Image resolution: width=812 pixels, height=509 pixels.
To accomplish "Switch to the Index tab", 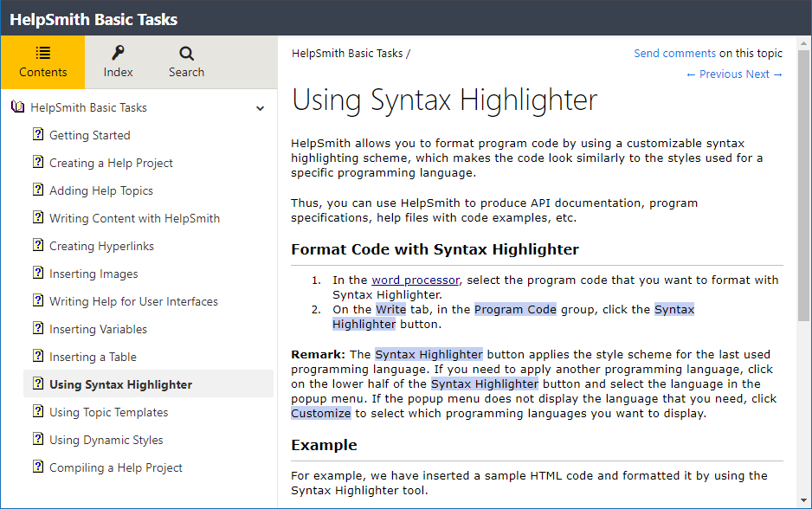I will (x=118, y=62).
